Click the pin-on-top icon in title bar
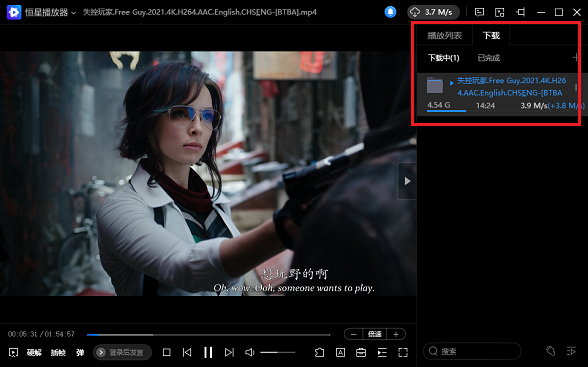 520,12
